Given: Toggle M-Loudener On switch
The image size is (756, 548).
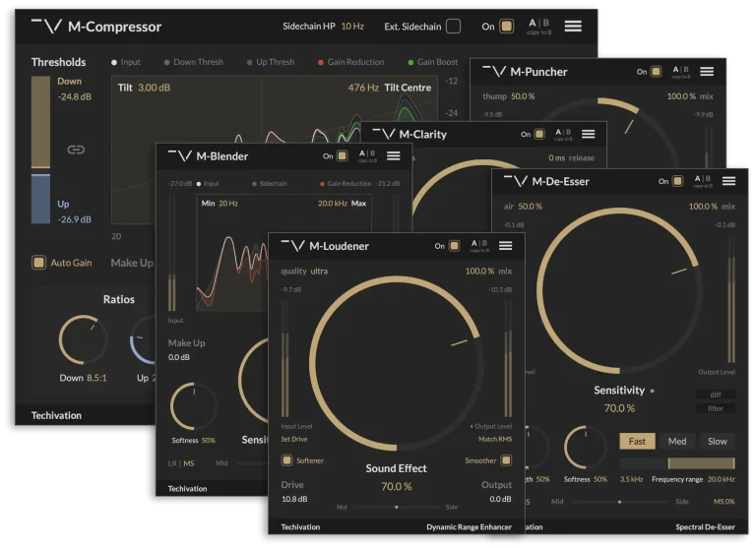Looking at the screenshot, I should pos(454,246).
